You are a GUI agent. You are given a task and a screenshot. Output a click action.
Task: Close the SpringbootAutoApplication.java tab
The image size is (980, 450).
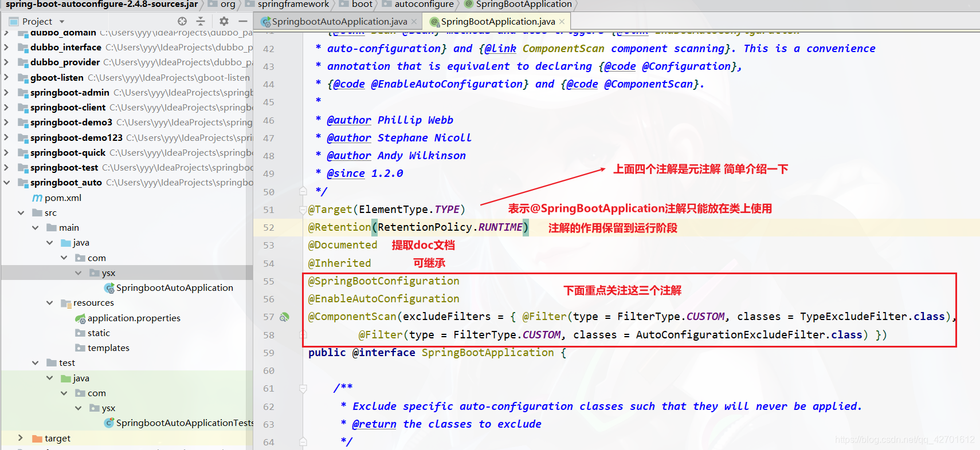[414, 22]
